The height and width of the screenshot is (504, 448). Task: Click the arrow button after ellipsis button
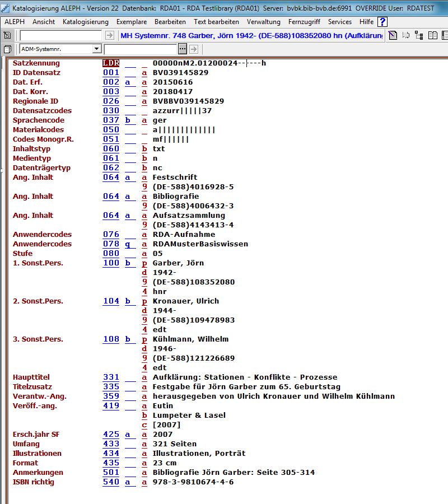[193, 49]
